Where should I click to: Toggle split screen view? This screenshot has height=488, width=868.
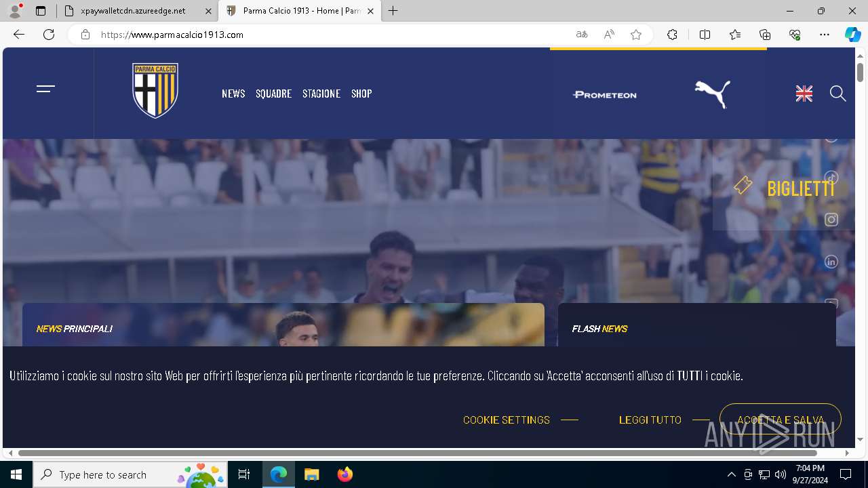tap(705, 35)
